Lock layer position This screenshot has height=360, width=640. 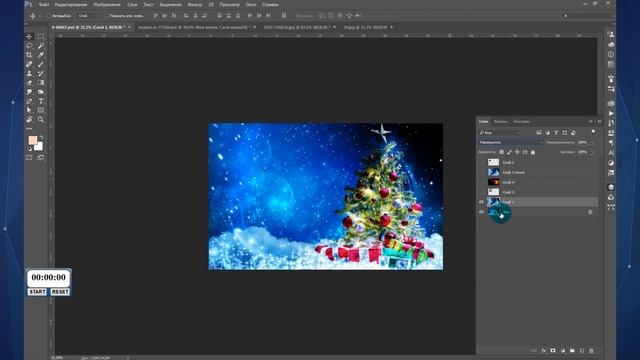click(517, 152)
